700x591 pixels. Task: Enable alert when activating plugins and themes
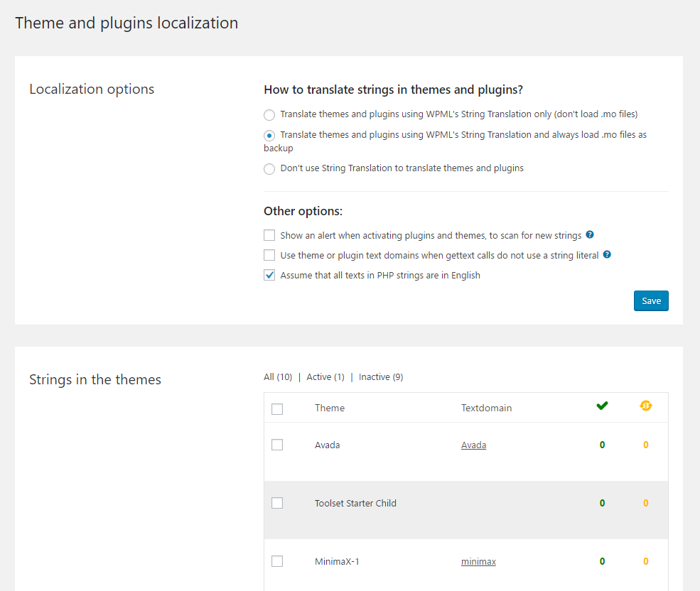point(269,235)
